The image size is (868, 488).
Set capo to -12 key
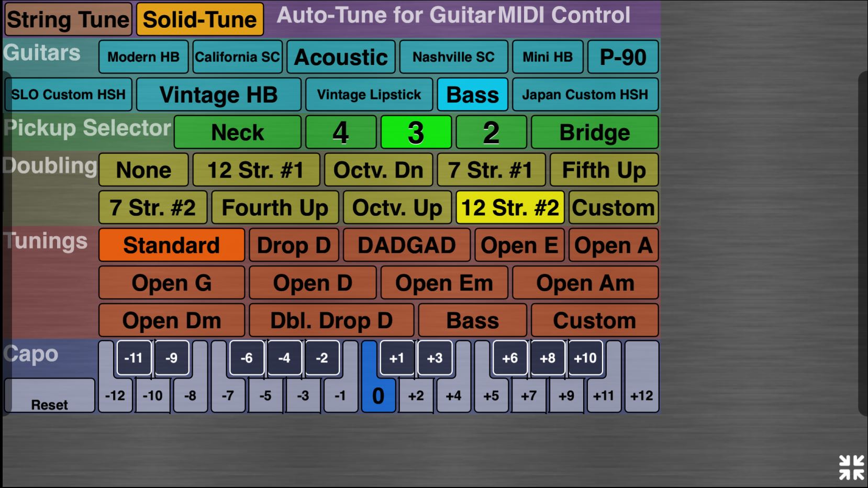coord(115,396)
